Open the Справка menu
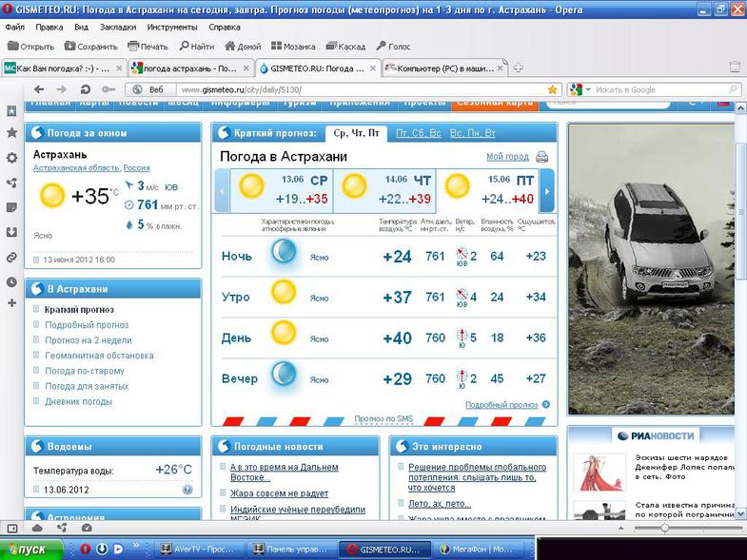 (225, 28)
